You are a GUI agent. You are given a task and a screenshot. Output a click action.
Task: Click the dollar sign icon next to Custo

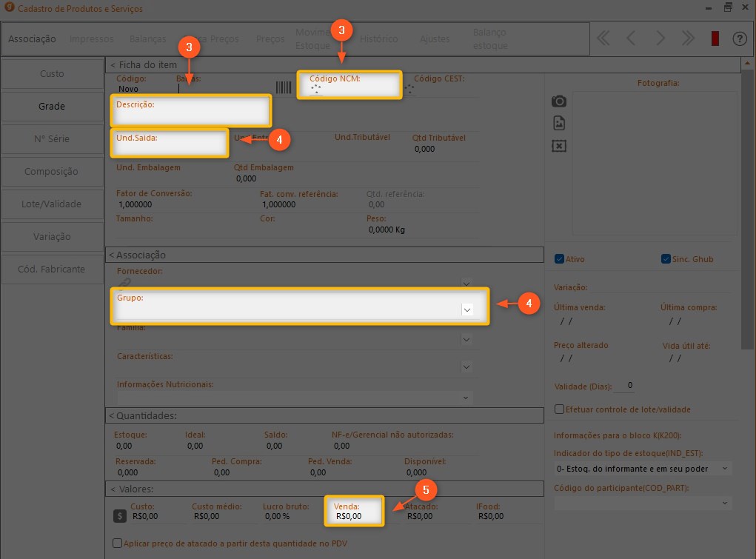click(119, 516)
